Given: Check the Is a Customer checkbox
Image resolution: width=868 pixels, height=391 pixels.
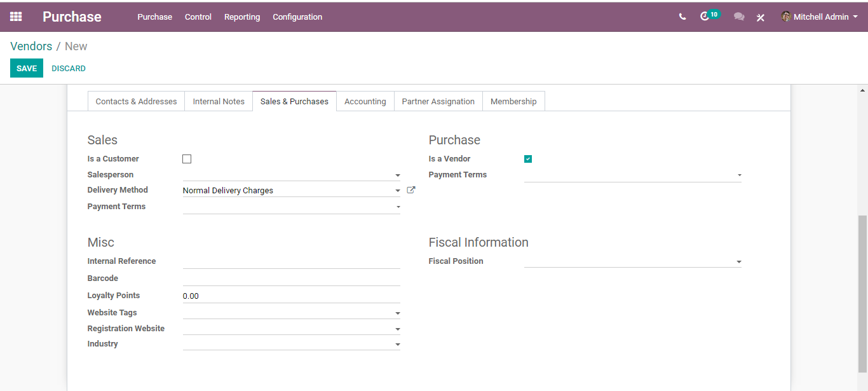Looking at the screenshot, I should (x=187, y=159).
